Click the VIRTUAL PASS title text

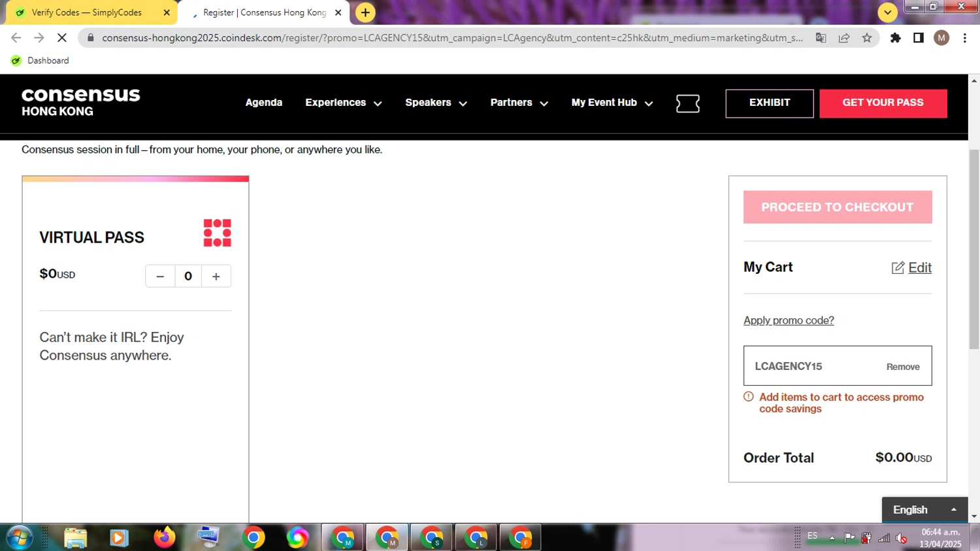91,237
